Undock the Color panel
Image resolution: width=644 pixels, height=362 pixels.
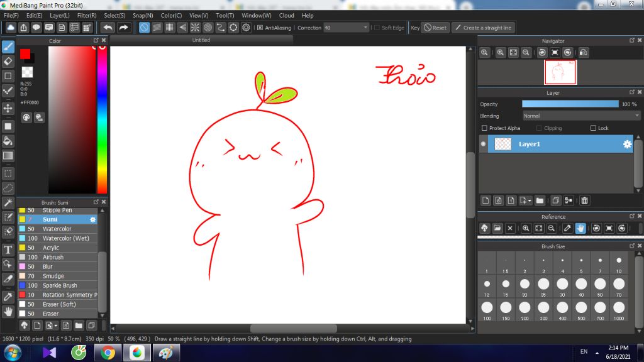[x=96, y=40]
